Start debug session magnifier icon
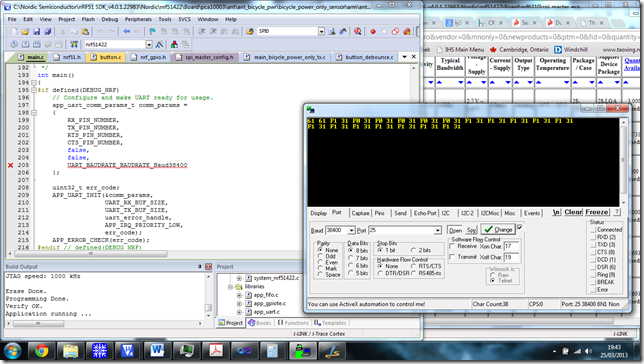The width and height of the screenshot is (644, 364). [x=358, y=31]
